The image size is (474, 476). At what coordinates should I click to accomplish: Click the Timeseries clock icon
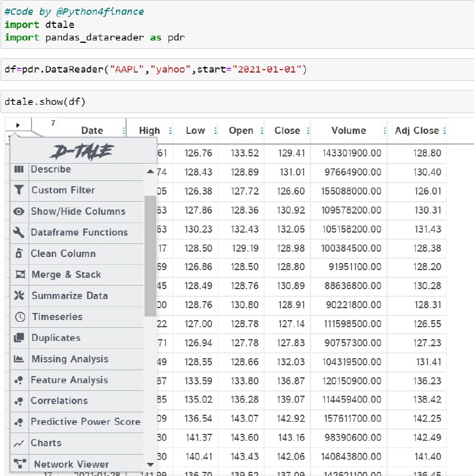click(20, 317)
